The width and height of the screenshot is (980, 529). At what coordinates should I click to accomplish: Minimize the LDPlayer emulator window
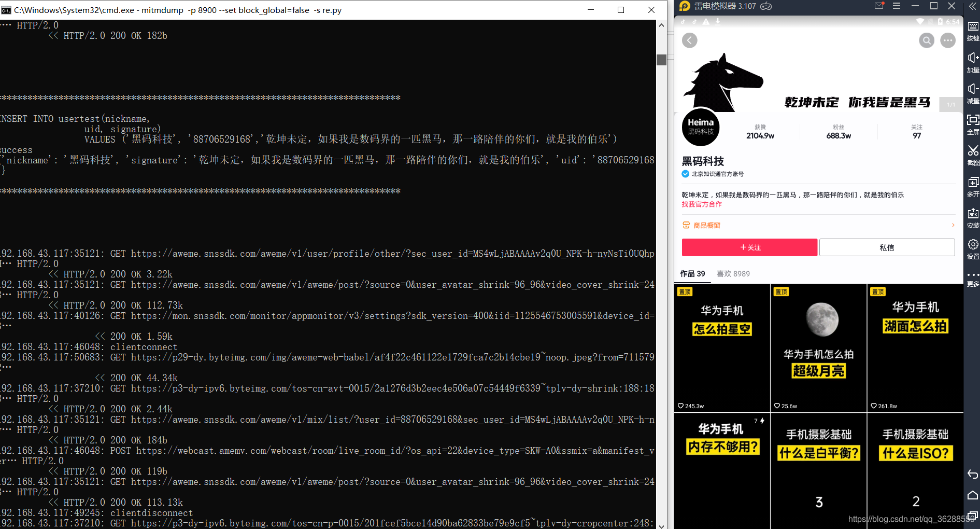tap(915, 6)
